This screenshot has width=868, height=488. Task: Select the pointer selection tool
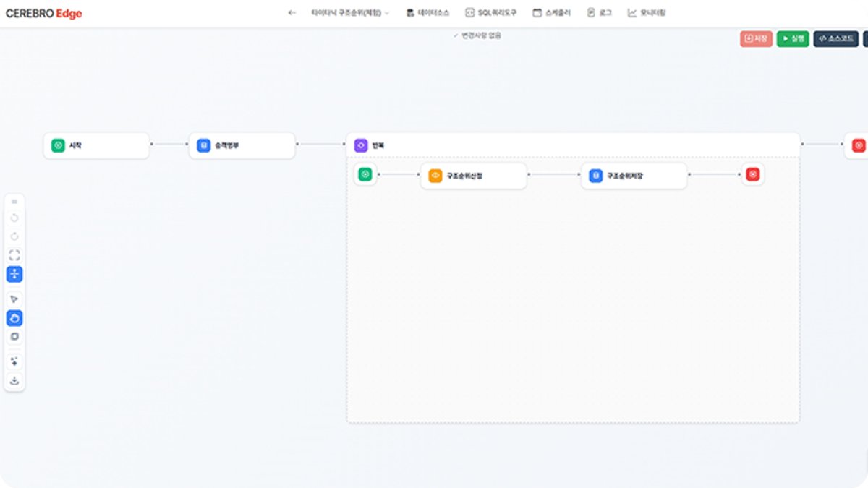14,299
